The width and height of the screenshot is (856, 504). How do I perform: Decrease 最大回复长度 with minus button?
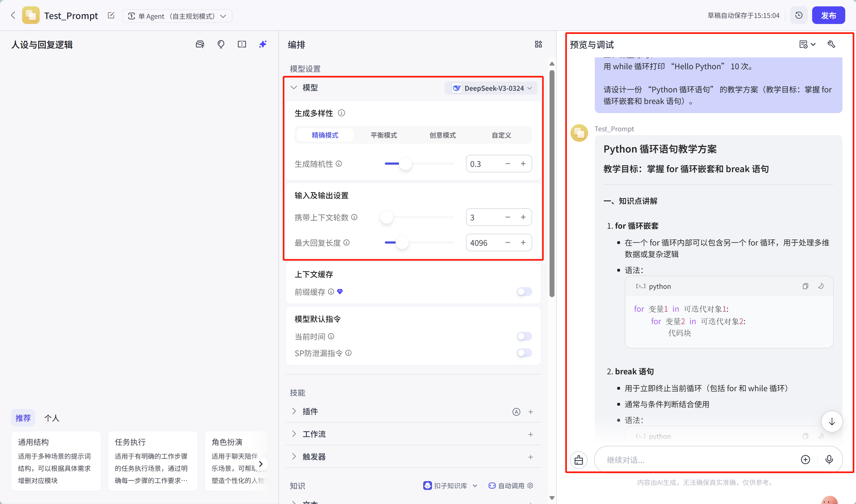[508, 242]
